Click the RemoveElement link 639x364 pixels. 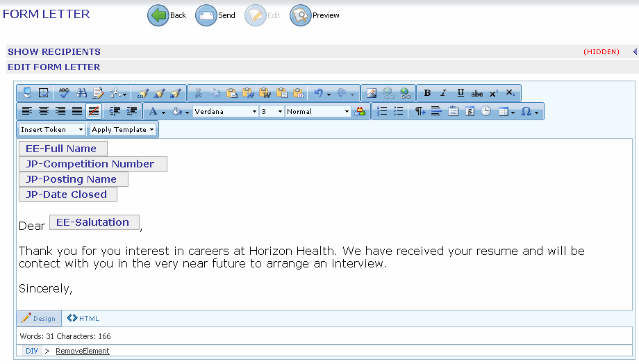click(x=83, y=351)
